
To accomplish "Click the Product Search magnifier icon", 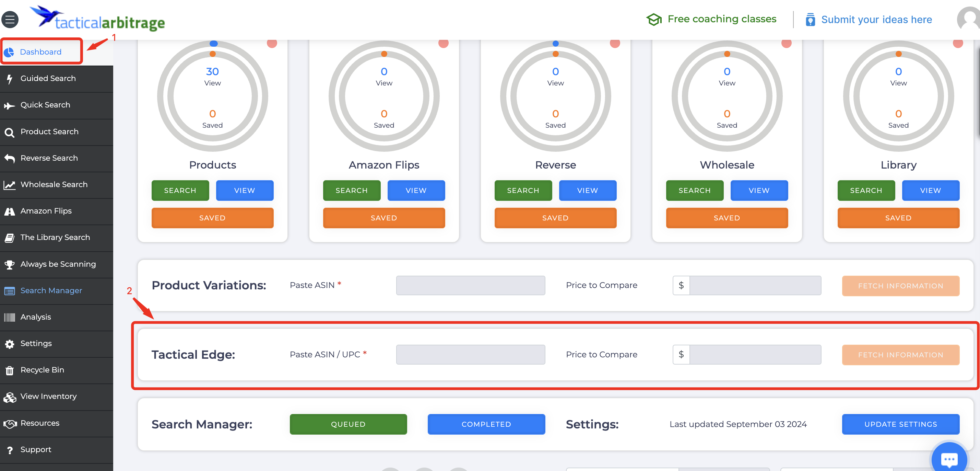I will [10, 132].
